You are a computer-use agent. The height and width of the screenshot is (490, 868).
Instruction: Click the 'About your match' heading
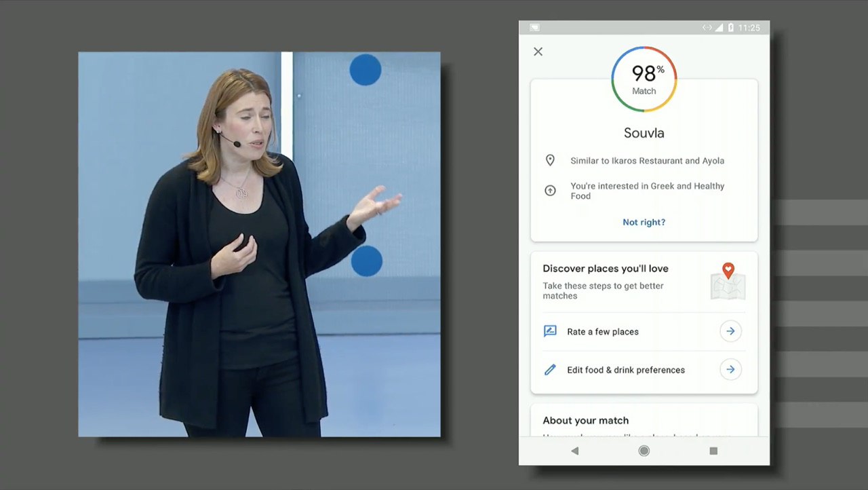pyautogui.click(x=586, y=421)
